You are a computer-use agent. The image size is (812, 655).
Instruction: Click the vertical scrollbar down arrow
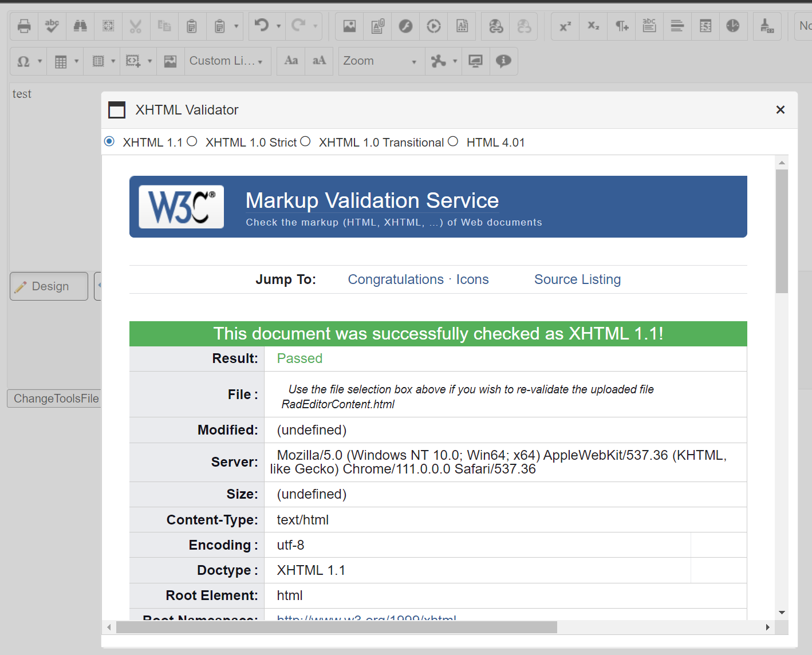pos(782,613)
